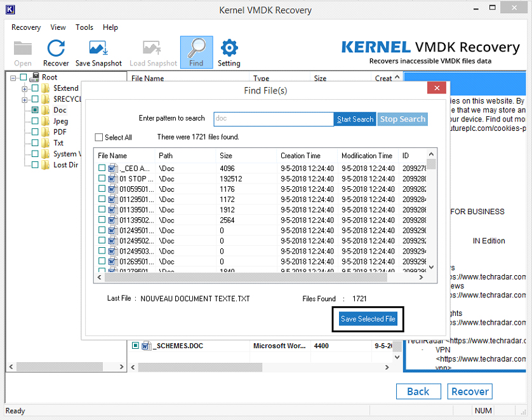The width and height of the screenshot is (532, 420).
Task: Click the Start Search button
Action: 355,119
